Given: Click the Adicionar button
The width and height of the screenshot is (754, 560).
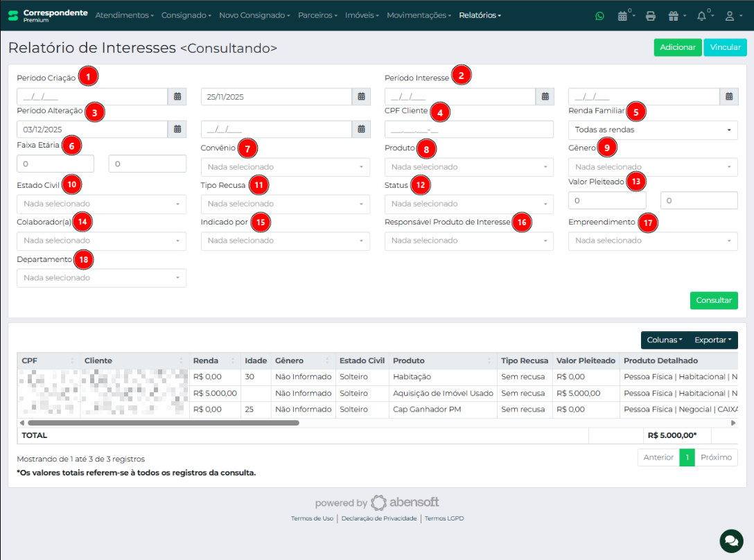Looking at the screenshot, I should tap(677, 47).
